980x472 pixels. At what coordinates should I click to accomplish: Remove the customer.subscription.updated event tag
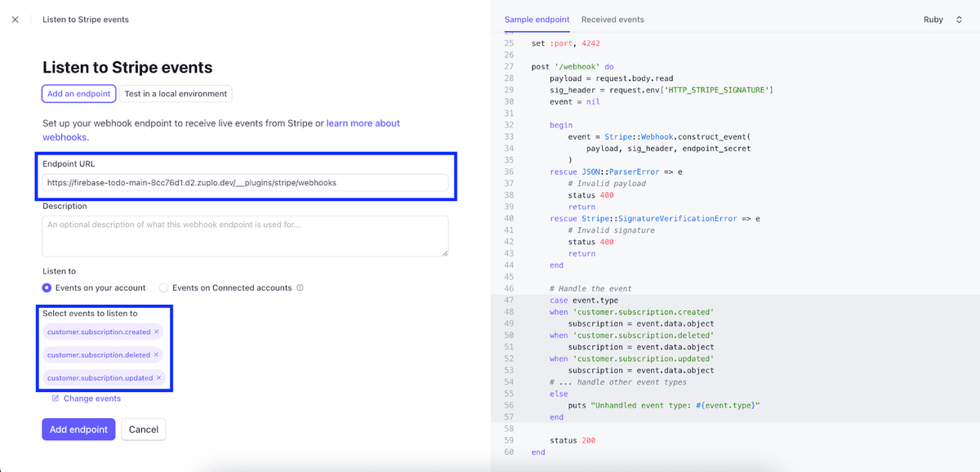pyautogui.click(x=158, y=378)
